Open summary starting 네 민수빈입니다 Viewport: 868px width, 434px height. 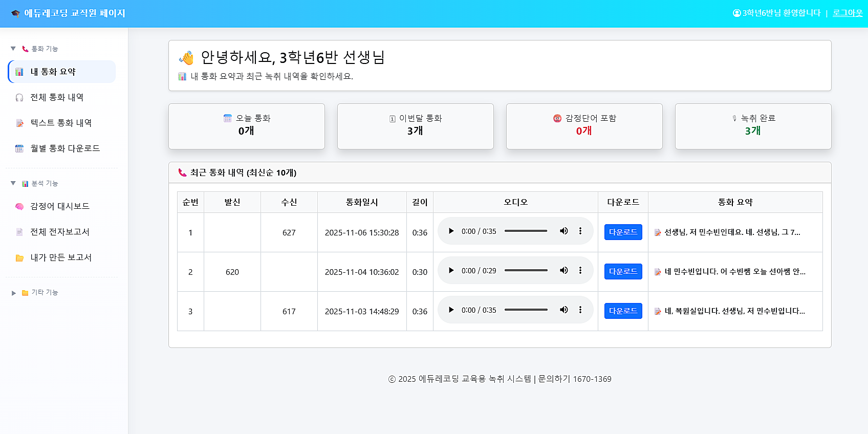click(735, 272)
